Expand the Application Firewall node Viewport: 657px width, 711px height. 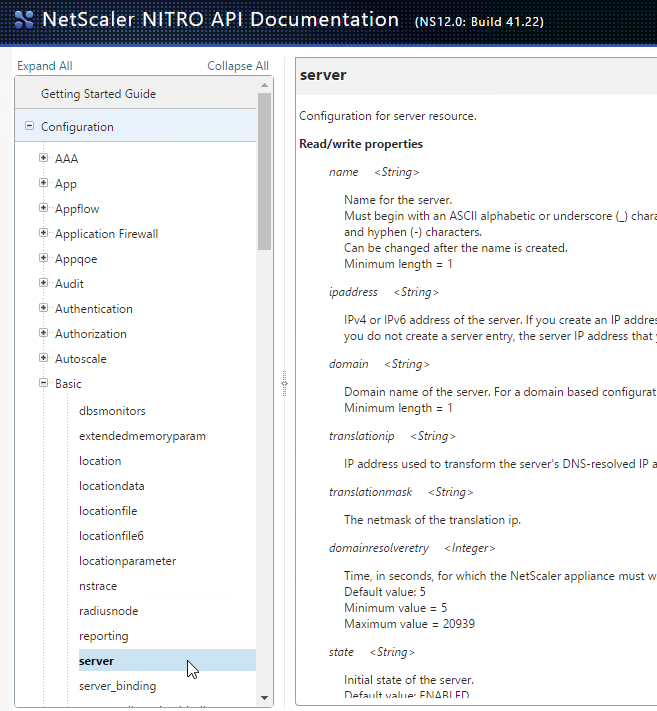pos(44,233)
